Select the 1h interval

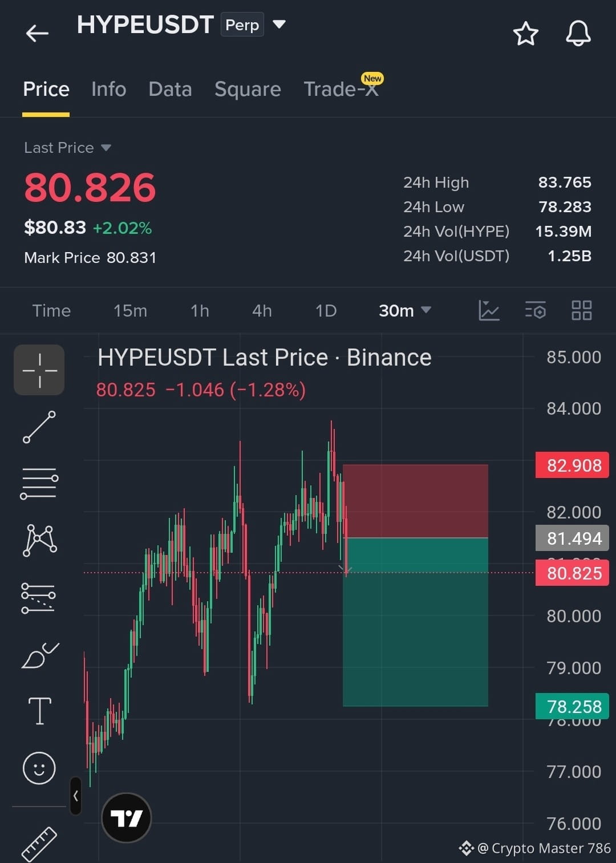click(x=200, y=311)
